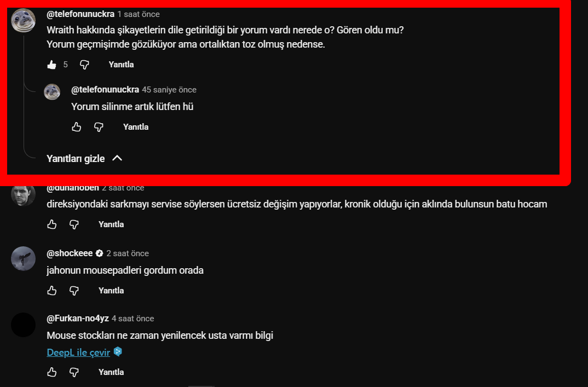The height and width of the screenshot is (387, 588).
Task: Dislike the reply 'Yorum silinme artık lütfen hü'
Action: pyautogui.click(x=99, y=127)
